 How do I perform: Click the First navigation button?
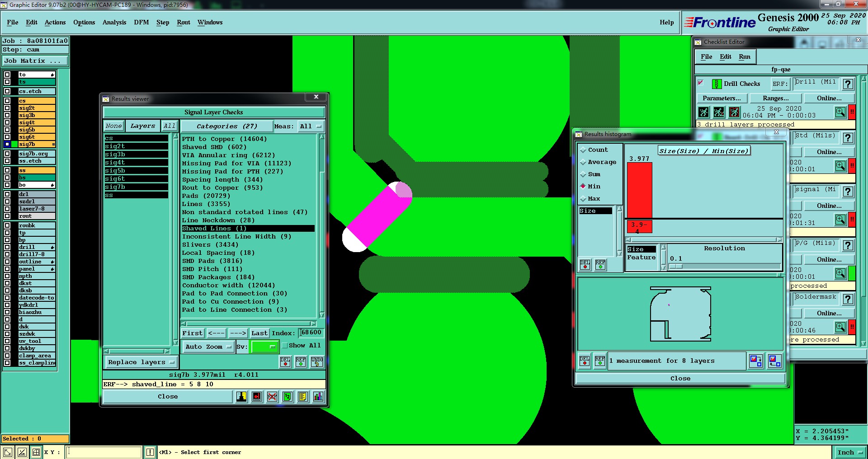coord(193,333)
